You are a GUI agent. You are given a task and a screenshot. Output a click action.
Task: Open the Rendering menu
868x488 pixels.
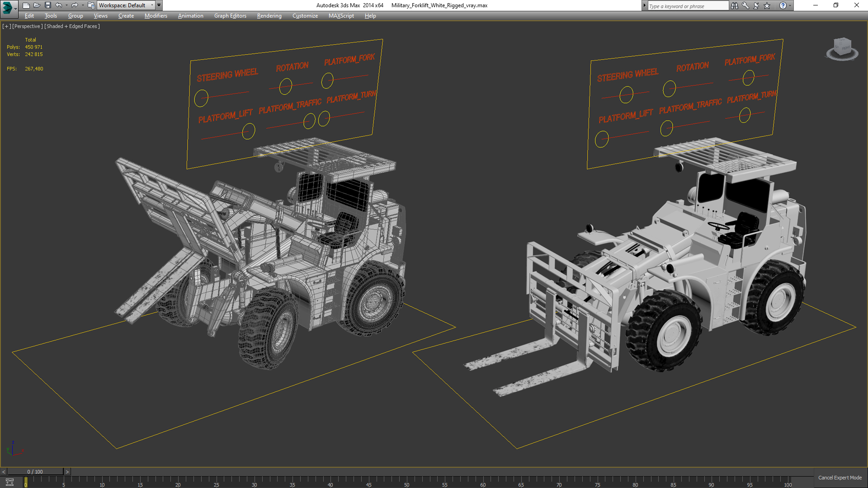[x=269, y=16]
